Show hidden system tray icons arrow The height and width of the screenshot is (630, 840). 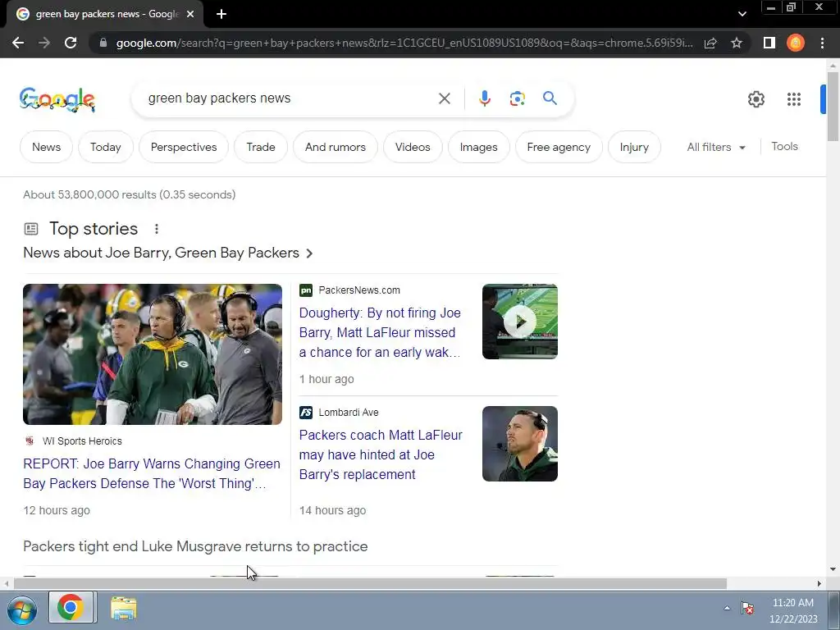pos(727,608)
